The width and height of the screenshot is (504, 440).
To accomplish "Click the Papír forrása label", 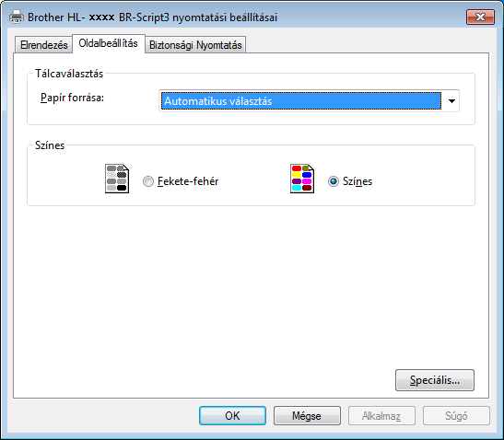I will pyautogui.click(x=72, y=98).
